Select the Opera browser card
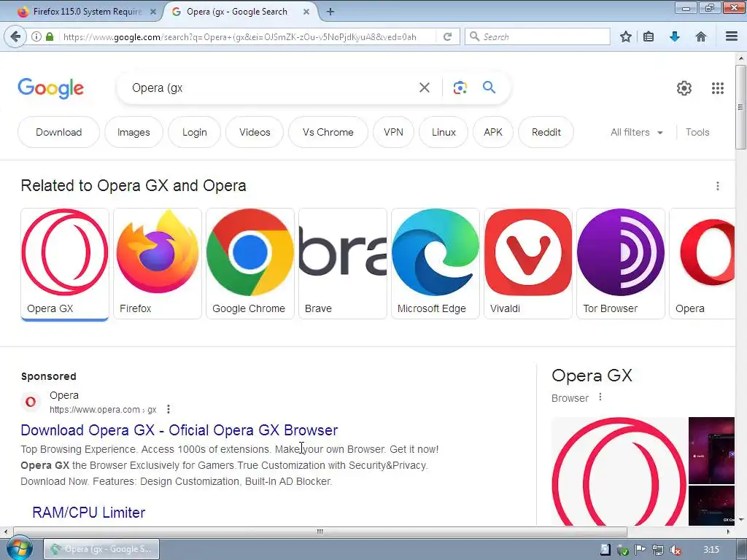 pyautogui.click(x=703, y=264)
